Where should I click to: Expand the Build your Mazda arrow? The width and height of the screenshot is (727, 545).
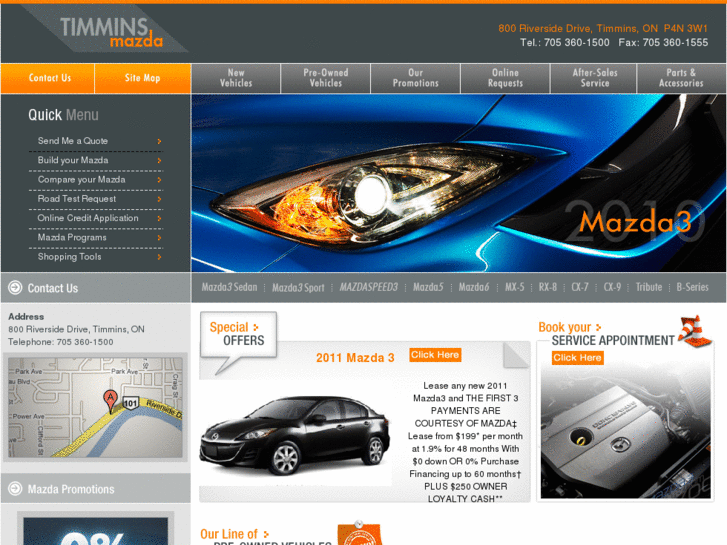159,160
